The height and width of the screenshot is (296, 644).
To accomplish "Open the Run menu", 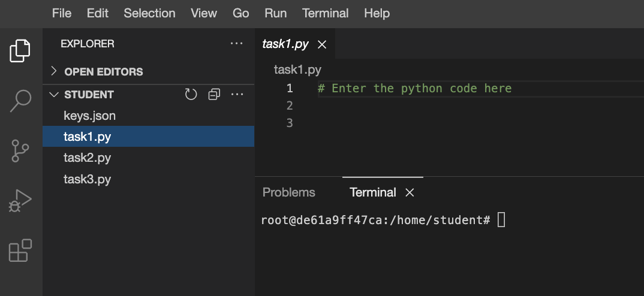I will [x=276, y=14].
